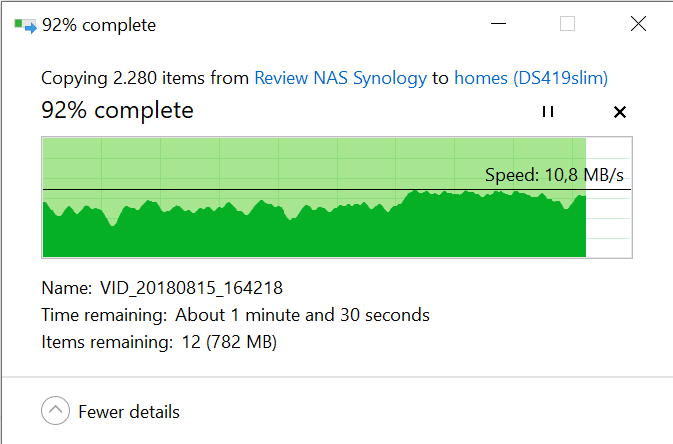Click the file copy icon in title bar
The width and height of the screenshot is (673, 444).
pos(25,25)
